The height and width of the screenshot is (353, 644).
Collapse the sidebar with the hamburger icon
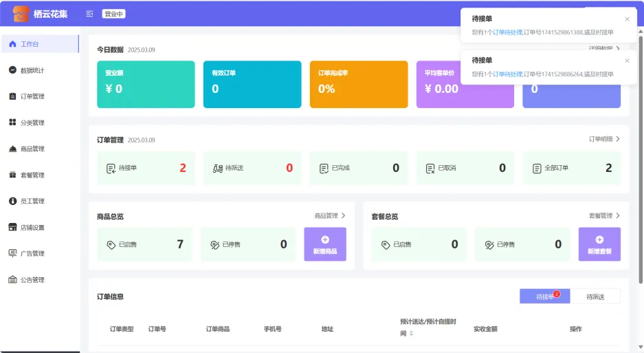89,14
